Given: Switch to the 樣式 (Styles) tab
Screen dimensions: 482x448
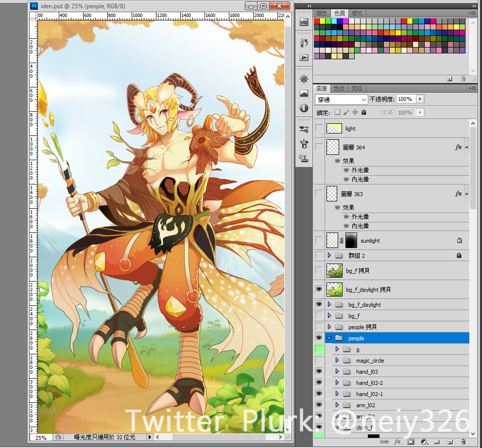Looking at the screenshot, I should click(357, 13).
